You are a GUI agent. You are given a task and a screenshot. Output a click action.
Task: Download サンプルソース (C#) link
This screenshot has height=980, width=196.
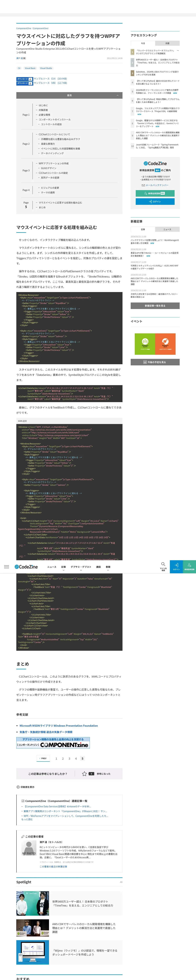(50, 79)
